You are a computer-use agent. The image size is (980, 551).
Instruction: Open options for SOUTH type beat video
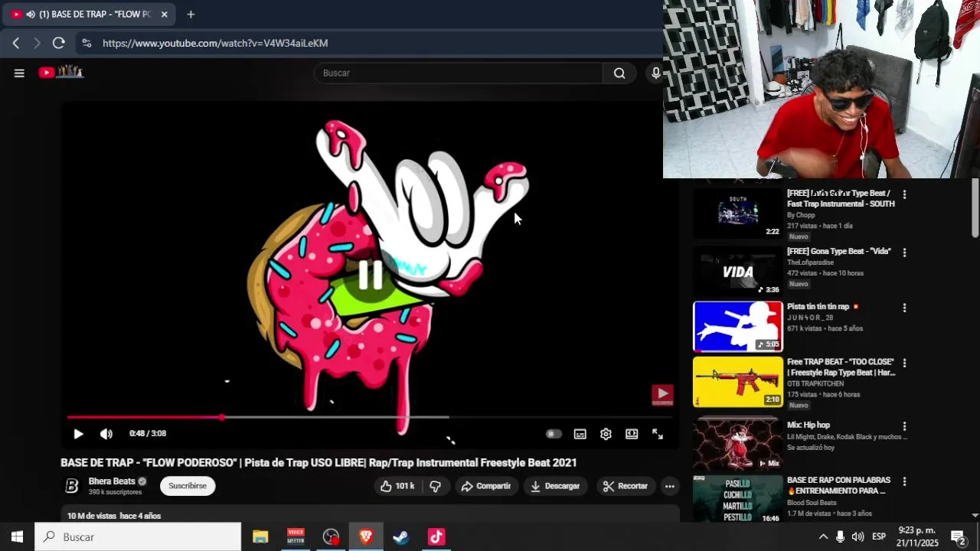pos(904,195)
